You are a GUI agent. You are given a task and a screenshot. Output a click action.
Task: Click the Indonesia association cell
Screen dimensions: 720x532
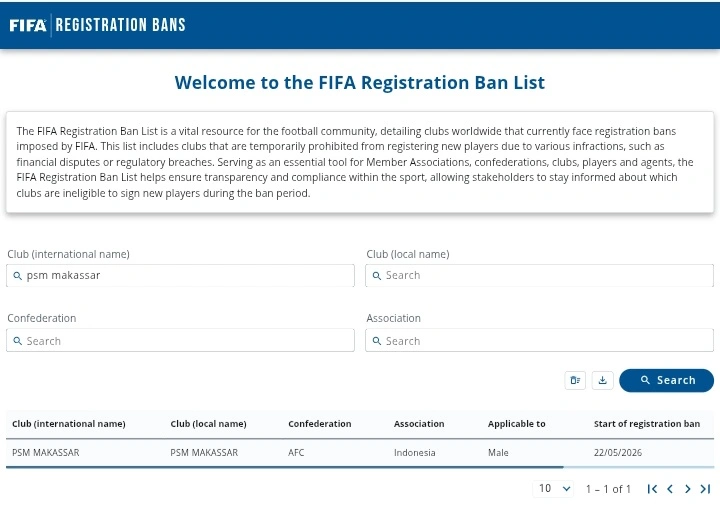pos(415,453)
